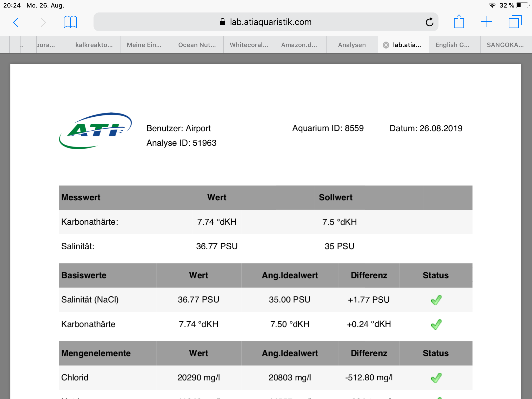Open the English G... tab
This screenshot has height=399, width=532.
click(452, 45)
